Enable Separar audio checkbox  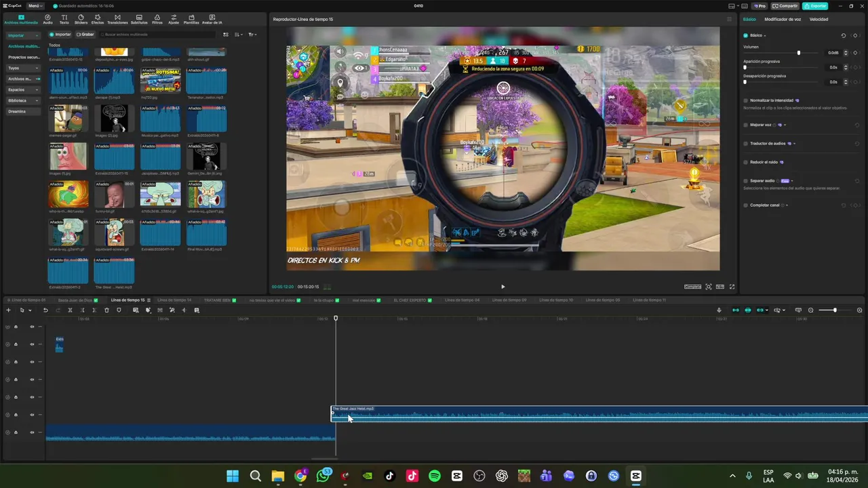pos(745,181)
